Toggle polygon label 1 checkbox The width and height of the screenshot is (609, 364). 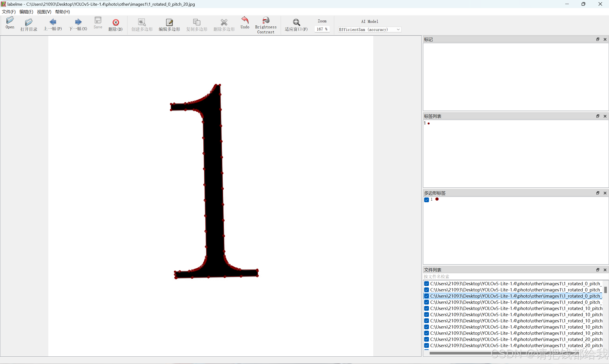pos(427,200)
